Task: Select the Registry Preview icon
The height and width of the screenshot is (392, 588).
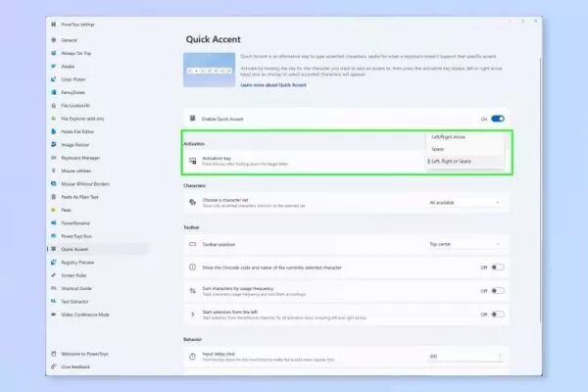Action: click(54, 263)
